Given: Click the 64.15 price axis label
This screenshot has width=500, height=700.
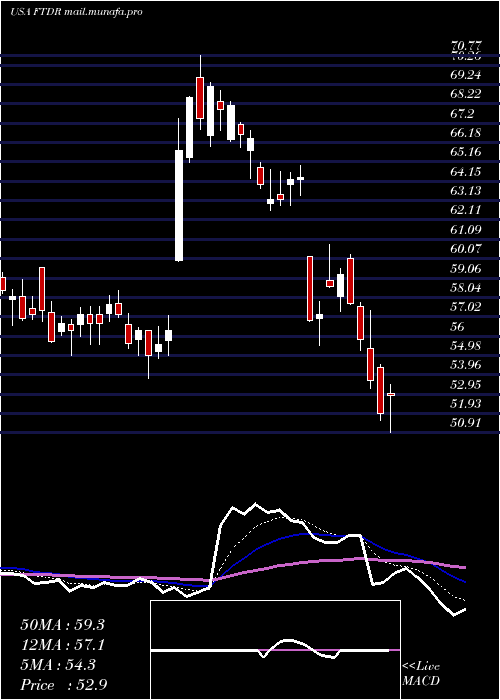Looking at the screenshot, I should click(x=466, y=171).
